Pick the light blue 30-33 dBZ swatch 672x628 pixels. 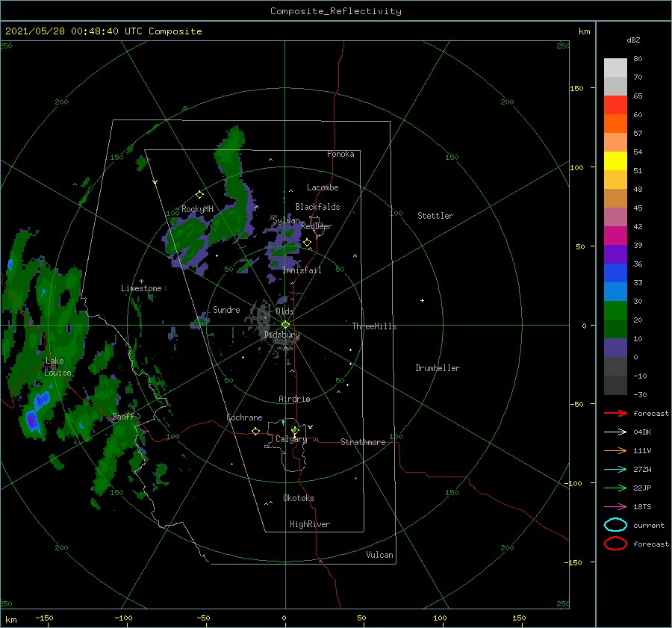(615, 291)
